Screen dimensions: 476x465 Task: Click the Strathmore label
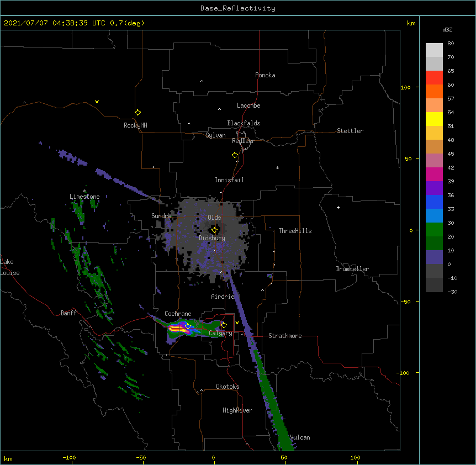(285, 336)
